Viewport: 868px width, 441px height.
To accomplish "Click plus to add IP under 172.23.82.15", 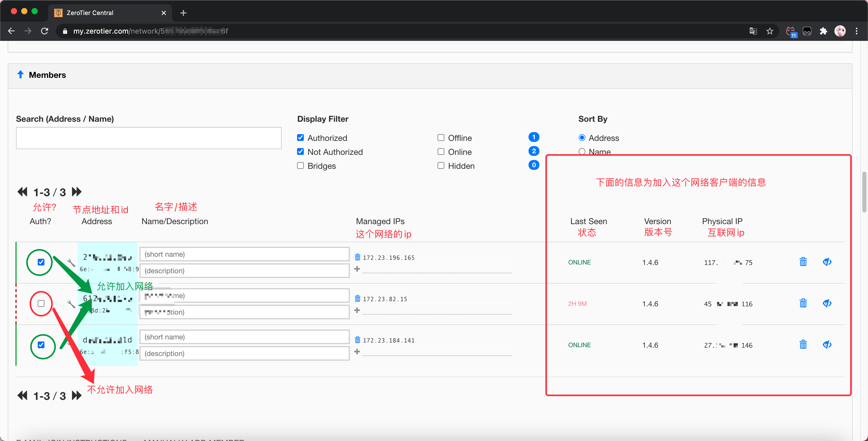I will pos(357,310).
